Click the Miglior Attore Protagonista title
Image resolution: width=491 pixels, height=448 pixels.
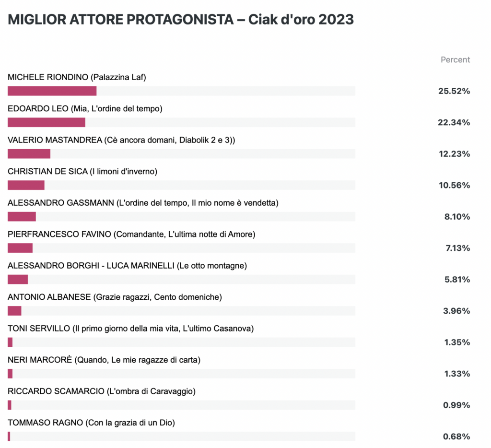pyautogui.click(x=181, y=19)
